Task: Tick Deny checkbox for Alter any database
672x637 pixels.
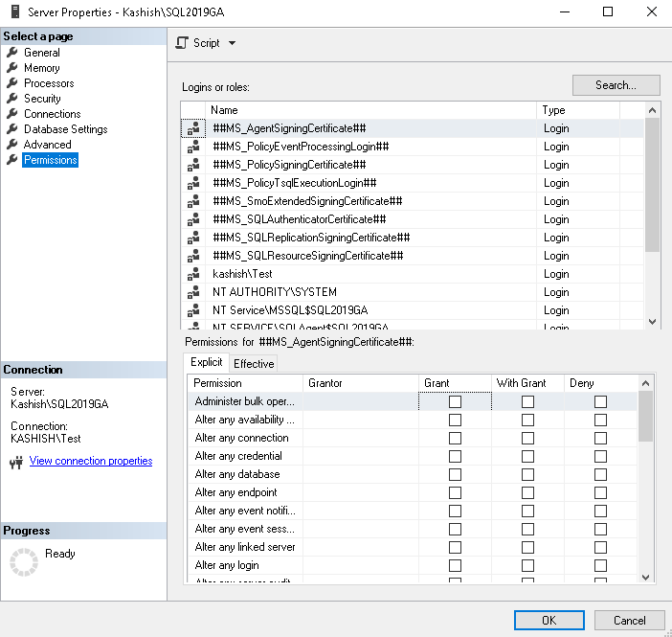Action: (600, 475)
